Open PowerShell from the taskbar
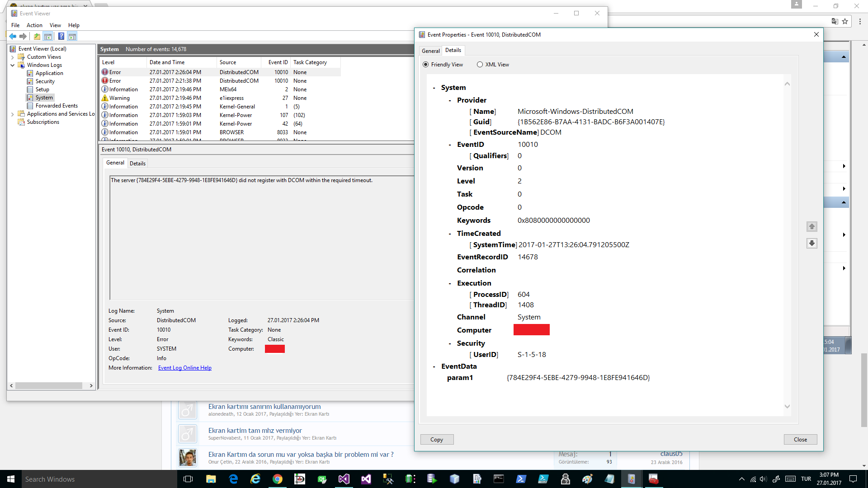Viewport: 868px width, 488px height. [521, 479]
